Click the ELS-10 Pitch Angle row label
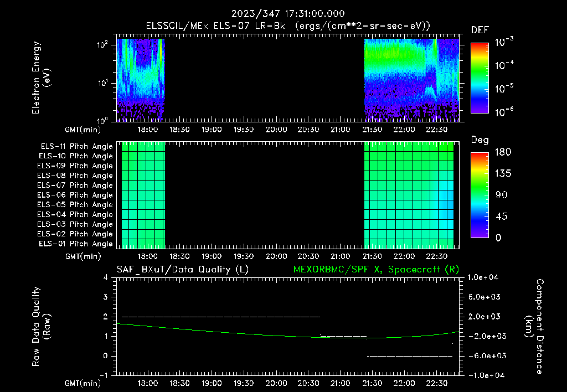Image resolution: width=567 pixels, height=392 pixels. [x=76, y=156]
